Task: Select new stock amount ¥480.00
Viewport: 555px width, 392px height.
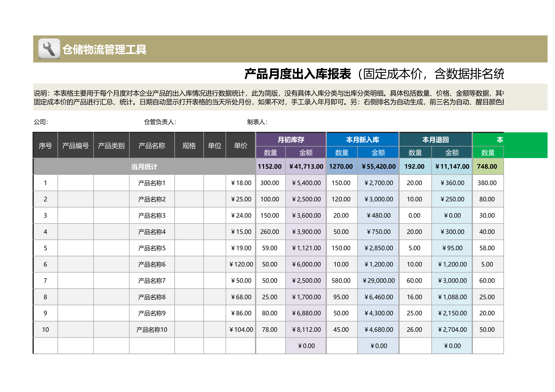Action: [379, 216]
